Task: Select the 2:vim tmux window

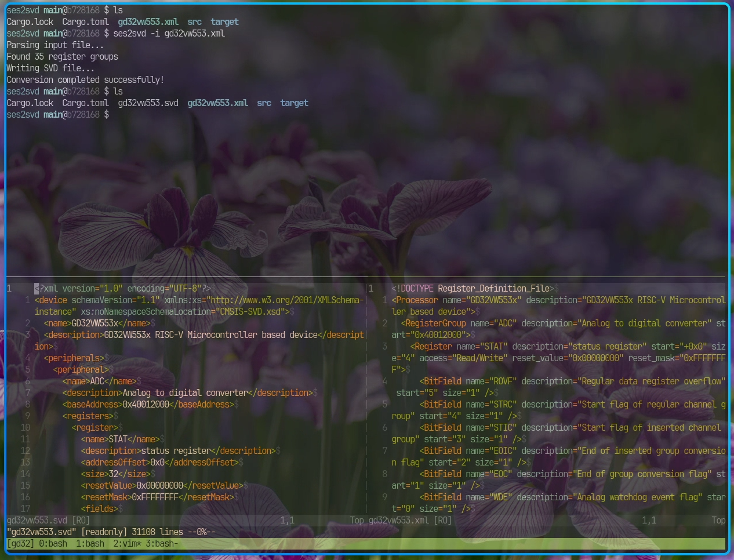Action: pyautogui.click(x=126, y=544)
